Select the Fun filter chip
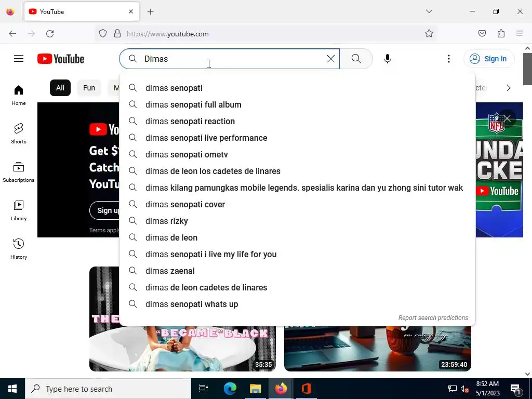The height and width of the screenshot is (399, 532). [x=89, y=88]
